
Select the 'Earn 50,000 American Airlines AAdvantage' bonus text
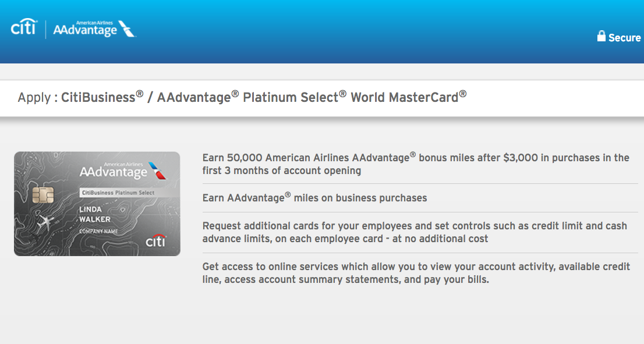point(416,164)
